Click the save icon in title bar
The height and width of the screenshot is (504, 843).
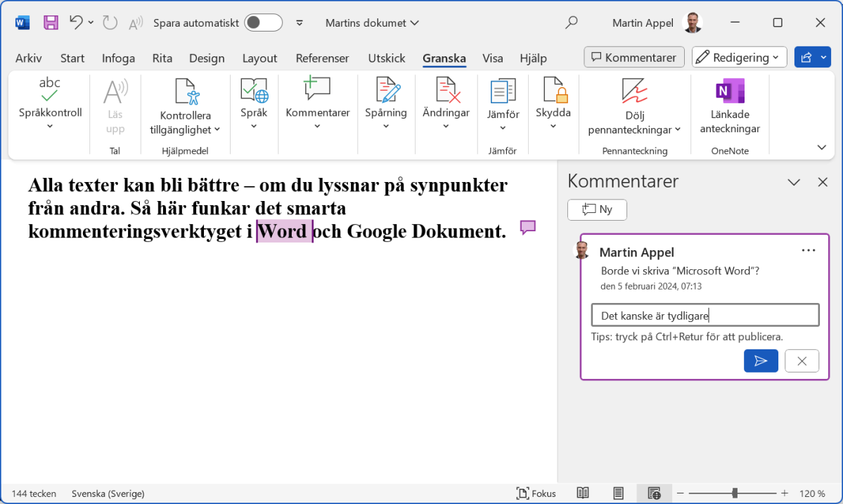point(51,22)
